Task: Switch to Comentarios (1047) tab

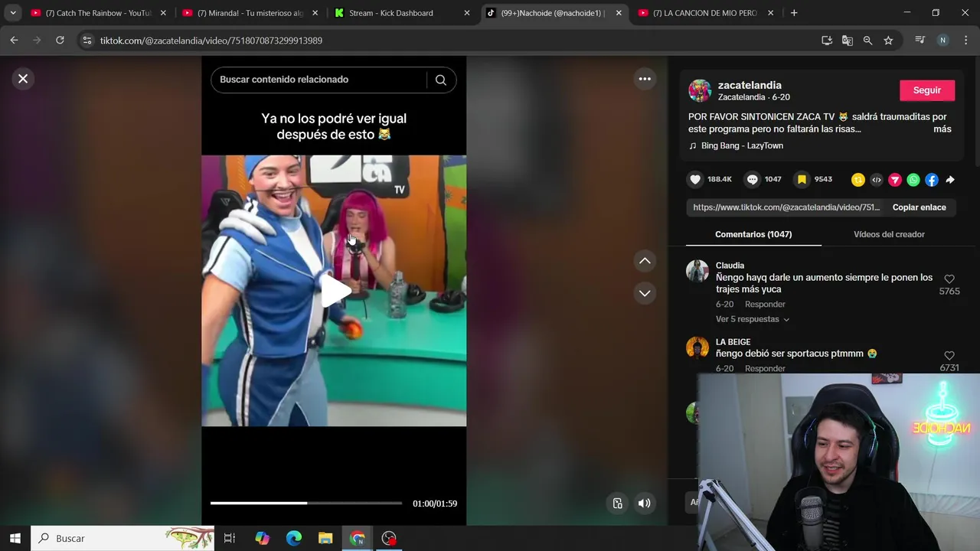Action: click(753, 234)
